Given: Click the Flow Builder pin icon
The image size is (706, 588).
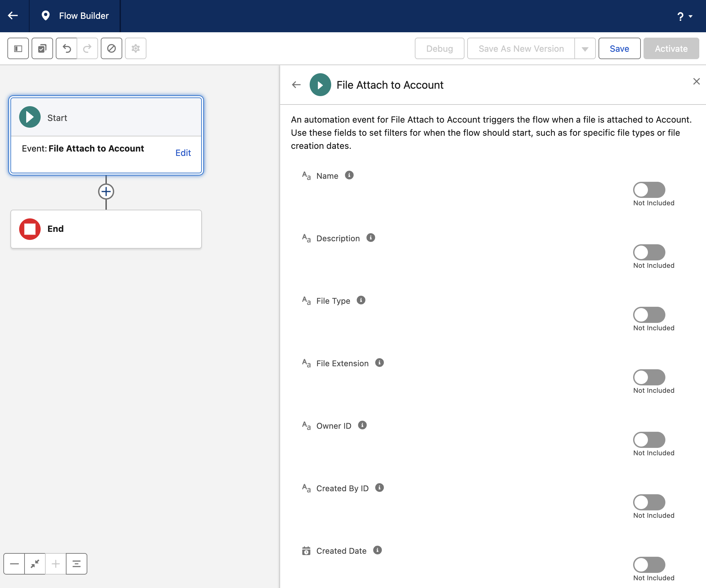Looking at the screenshot, I should (x=45, y=15).
